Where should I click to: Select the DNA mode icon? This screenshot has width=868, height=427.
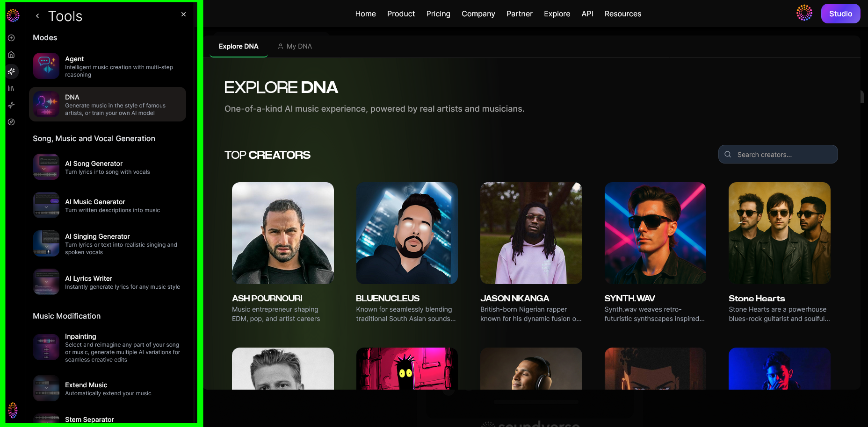[x=46, y=104]
